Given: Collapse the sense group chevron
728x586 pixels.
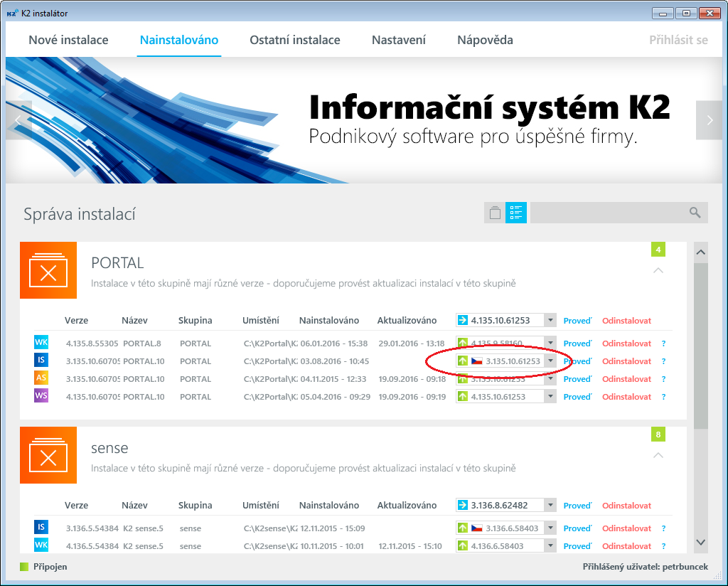Looking at the screenshot, I should (658, 455).
